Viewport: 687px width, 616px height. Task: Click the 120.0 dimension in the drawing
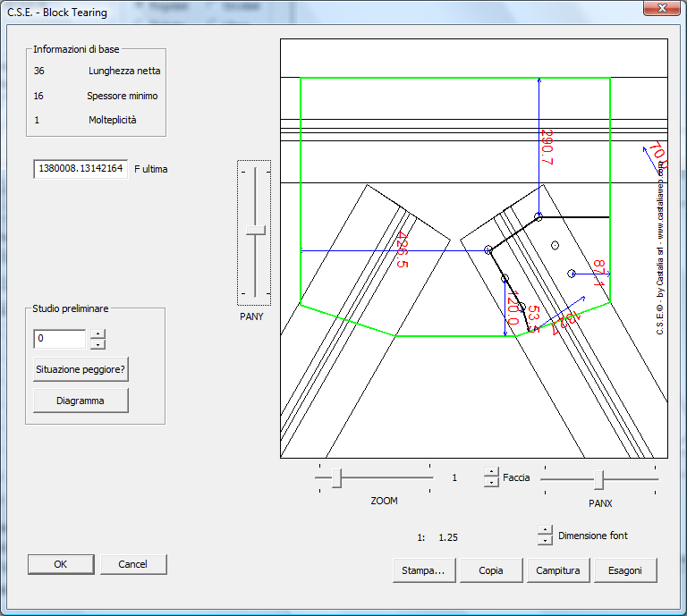(512, 308)
